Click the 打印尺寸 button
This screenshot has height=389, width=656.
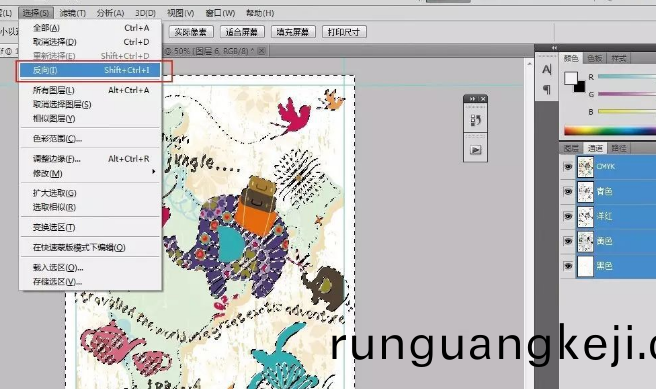pos(344,32)
